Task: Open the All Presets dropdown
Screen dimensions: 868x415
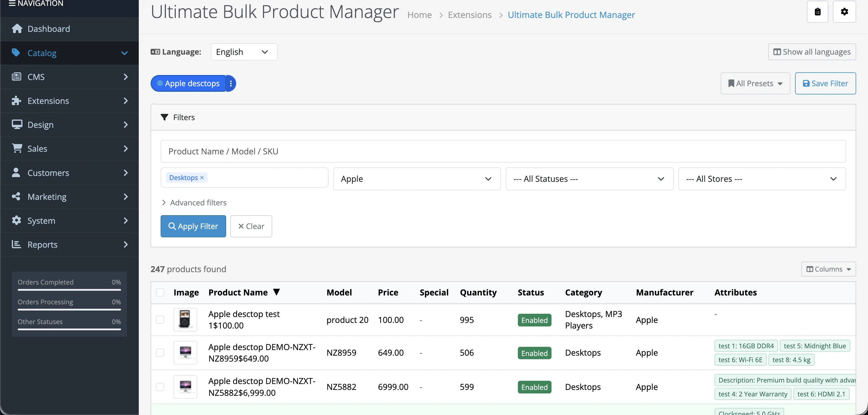Action: point(755,83)
